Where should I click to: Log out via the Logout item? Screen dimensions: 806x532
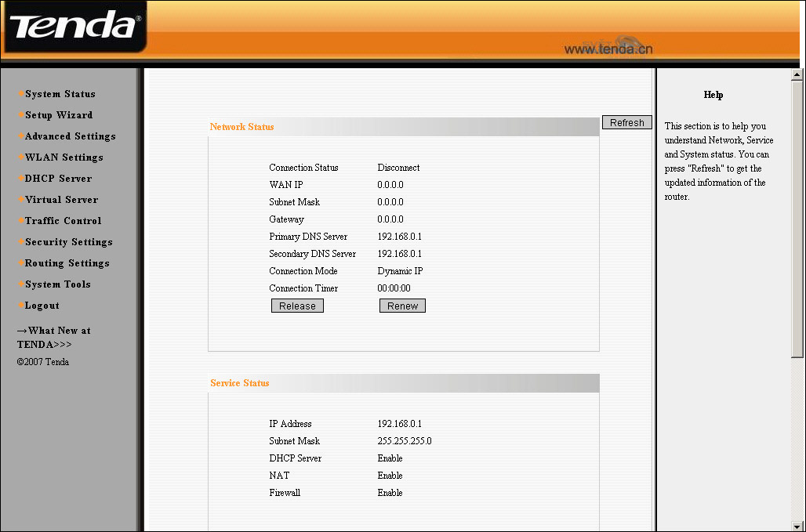(x=42, y=306)
